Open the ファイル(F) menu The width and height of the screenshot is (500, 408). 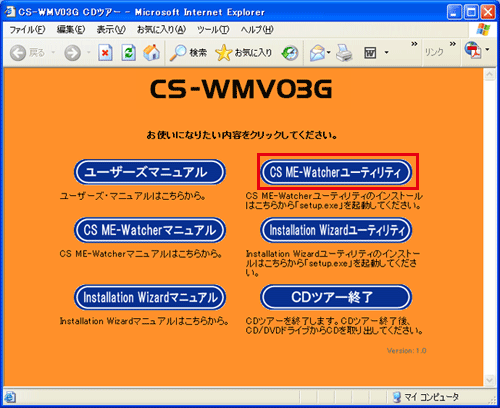tap(27, 30)
